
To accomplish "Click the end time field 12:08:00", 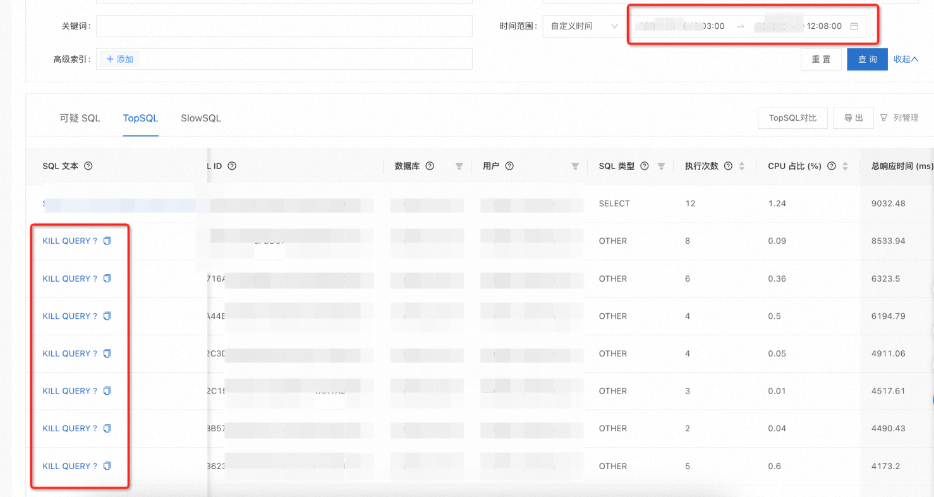I will [x=798, y=26].
